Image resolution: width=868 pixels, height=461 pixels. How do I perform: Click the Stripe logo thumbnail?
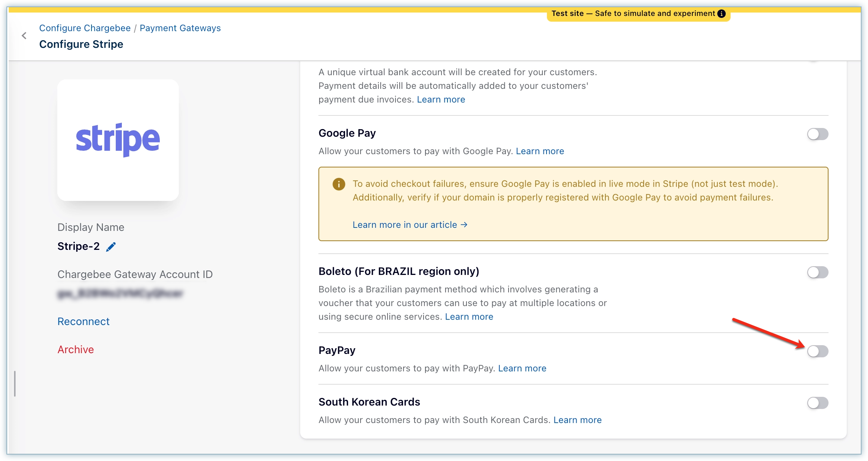pyautogui.click(x=118, y=140)
